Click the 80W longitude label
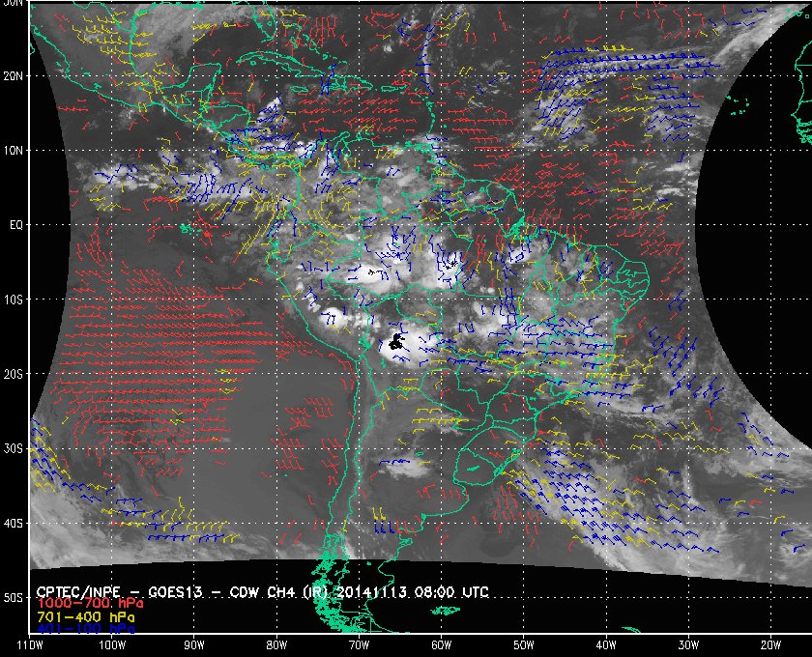This screenshot has width=812, height=657. point(276,645)
